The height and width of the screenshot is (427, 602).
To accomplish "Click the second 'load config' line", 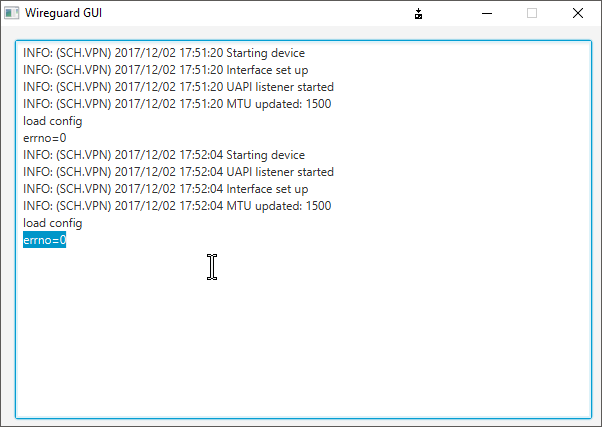I will coord(52,223).
